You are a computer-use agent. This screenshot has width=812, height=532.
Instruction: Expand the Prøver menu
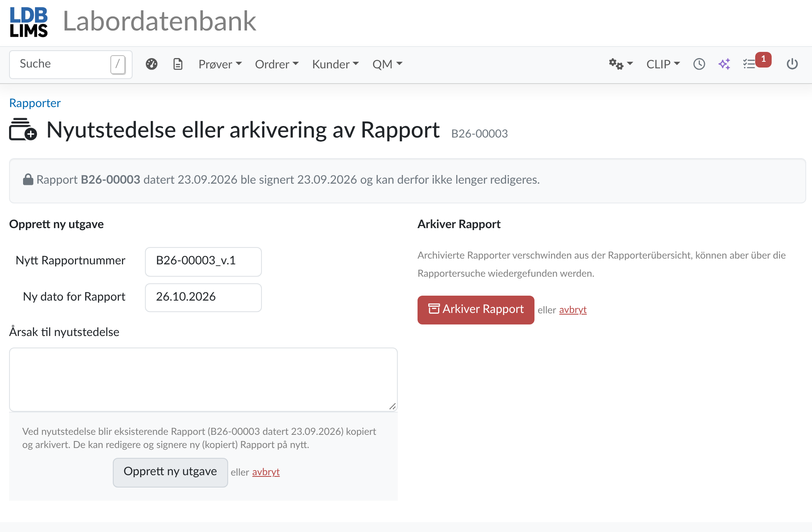(x=220, y=64)
